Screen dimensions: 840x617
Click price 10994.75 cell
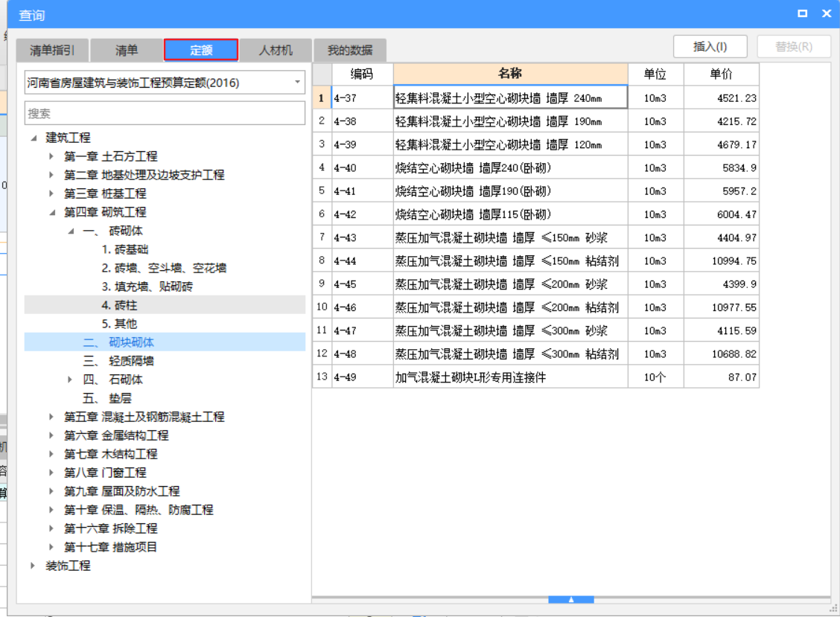(x=721, y=260)
